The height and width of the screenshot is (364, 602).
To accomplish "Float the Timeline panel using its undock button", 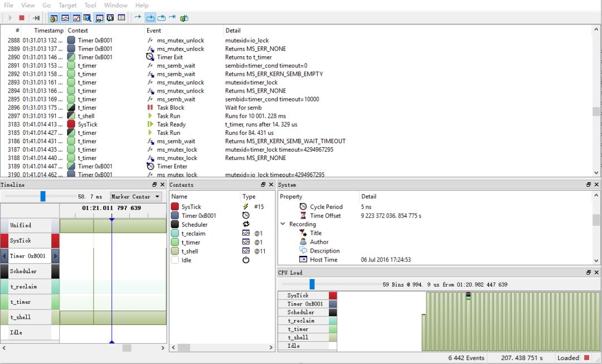I will tap(154, 185).
